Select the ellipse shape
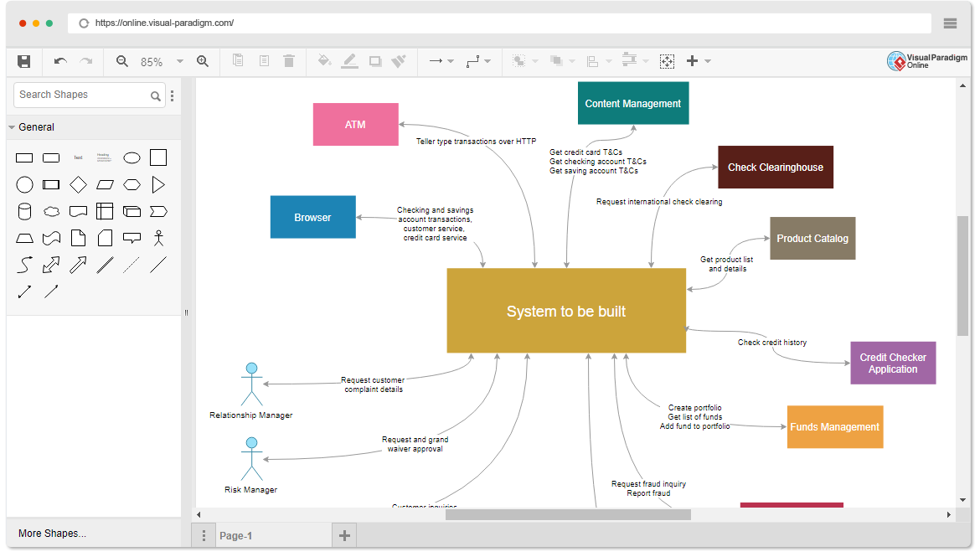This screenshot has height=557, width=980. click(x=132, y=157)
